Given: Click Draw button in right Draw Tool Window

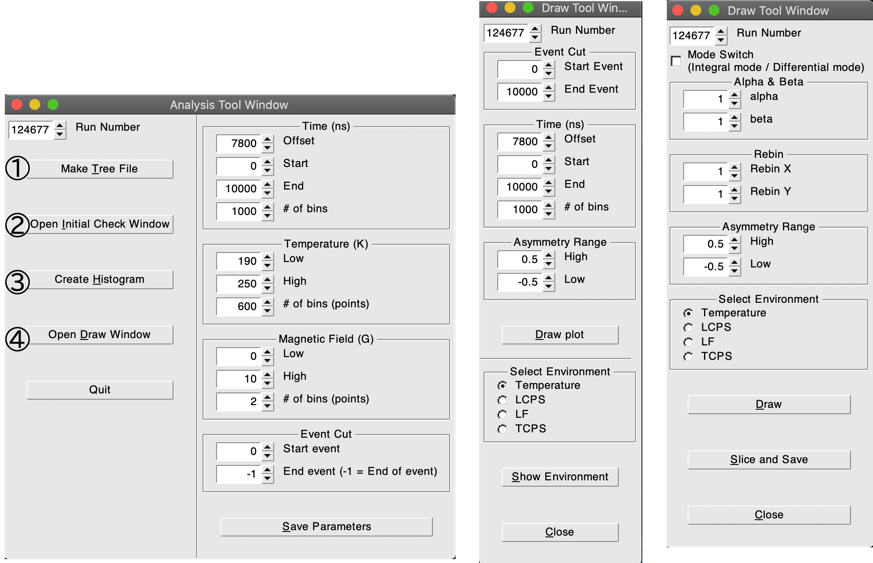Looking at the screenshot, I should point(769,404).
